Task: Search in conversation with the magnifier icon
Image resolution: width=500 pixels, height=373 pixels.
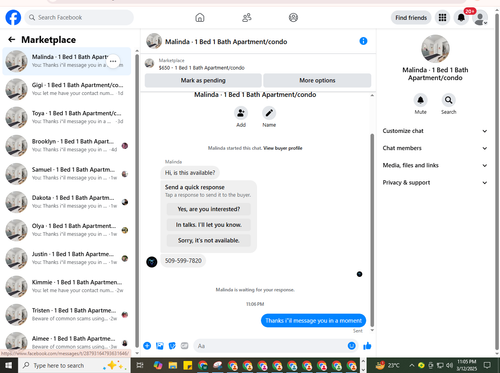Action: pyautogui.click(x=449, y=100)
